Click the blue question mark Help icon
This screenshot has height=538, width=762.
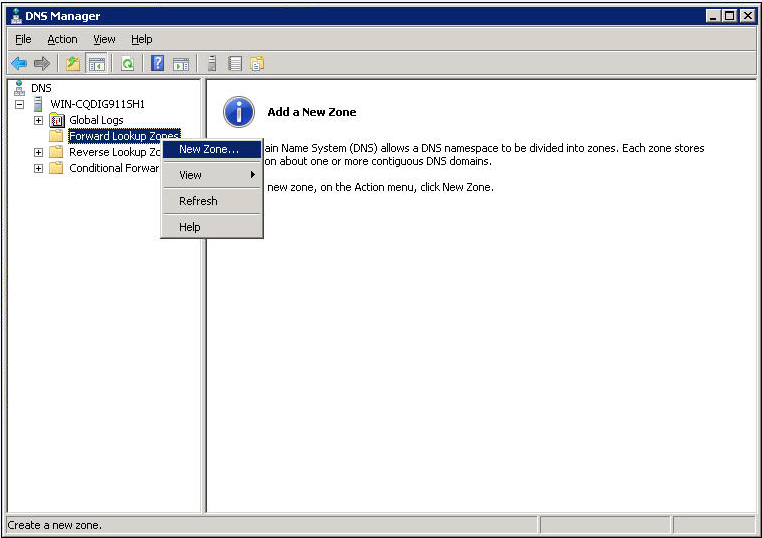tap(157, 63)
